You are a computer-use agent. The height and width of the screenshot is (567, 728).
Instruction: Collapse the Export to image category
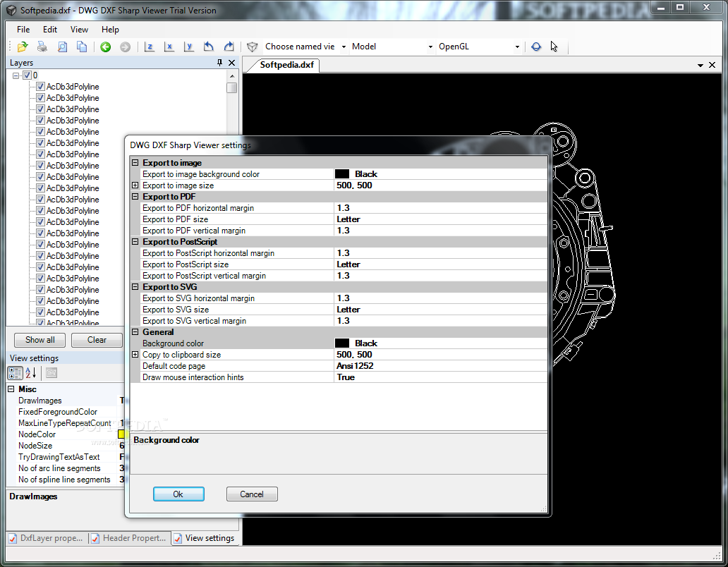pos(135,163)
